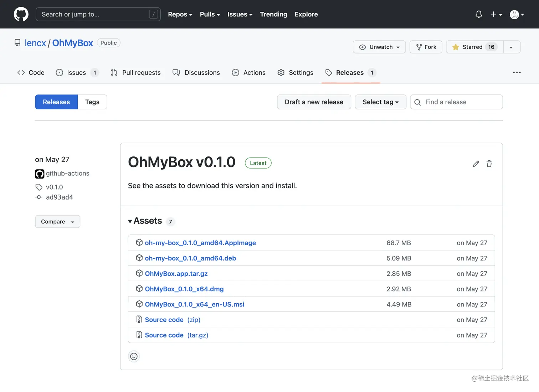The image size is (539, 392).
Task: Edit the release with pencil icon
Action: click(x=476, y=164)
